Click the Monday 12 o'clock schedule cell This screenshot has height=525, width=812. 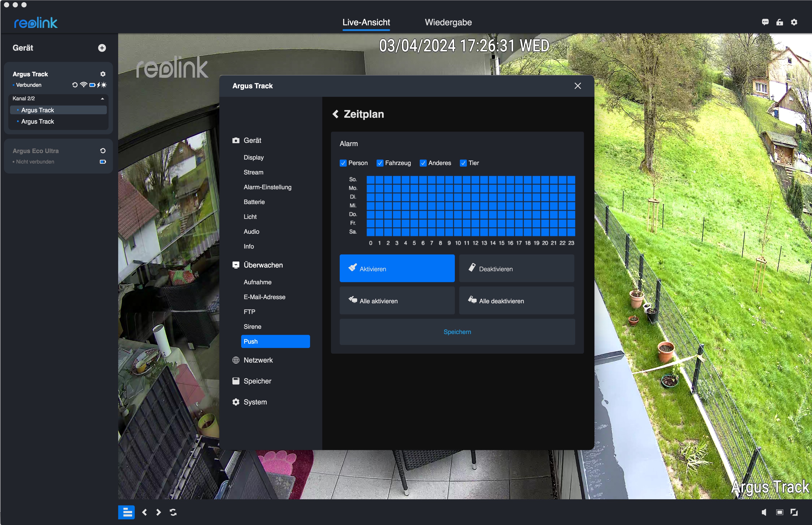click(x=475, y=188)
